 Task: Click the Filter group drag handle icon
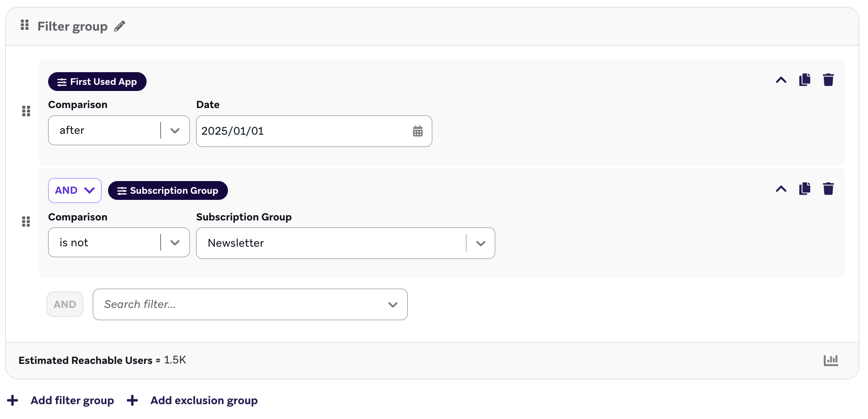24,25
